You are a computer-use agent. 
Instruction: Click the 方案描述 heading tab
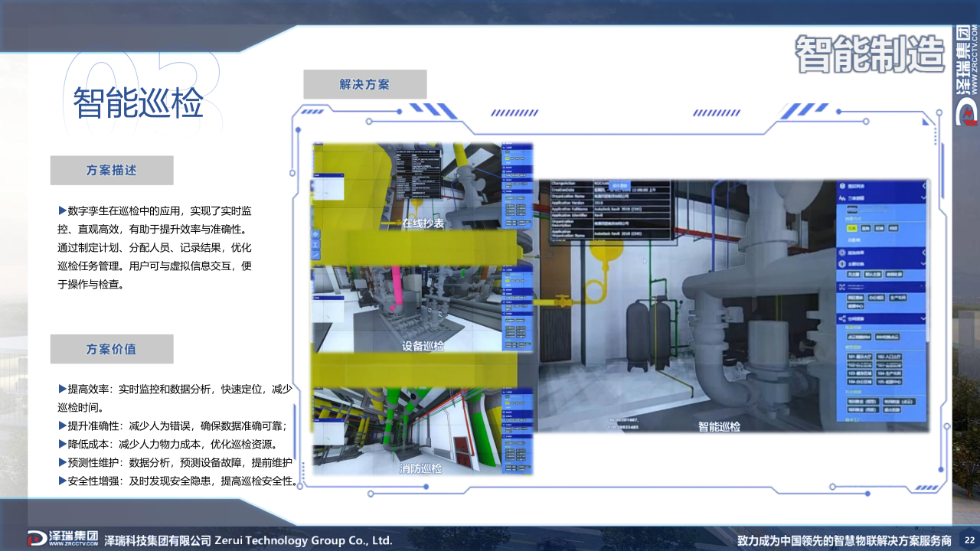coord(112,171)
